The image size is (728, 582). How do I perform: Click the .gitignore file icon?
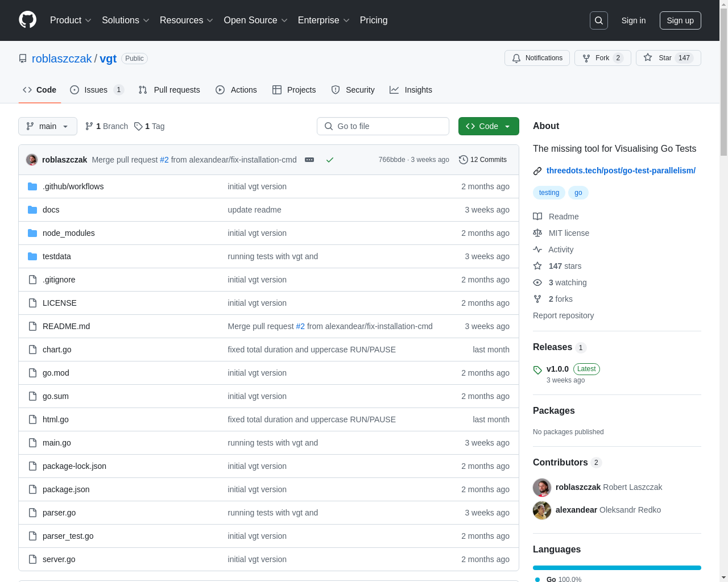click(32, 280)
